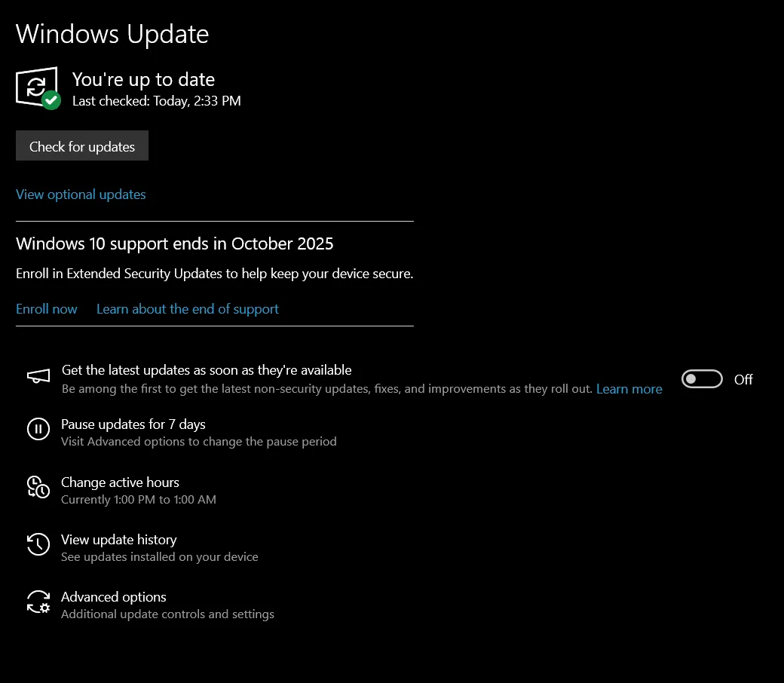Click the Advanced options gear icon
784x683 pixels.
(x=38, y=602)
